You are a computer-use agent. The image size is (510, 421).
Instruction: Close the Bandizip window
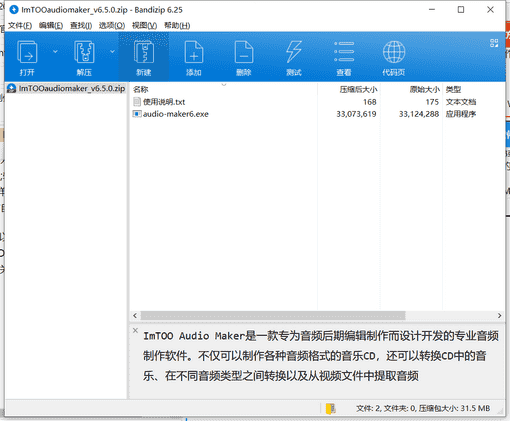tap(490, 10)
